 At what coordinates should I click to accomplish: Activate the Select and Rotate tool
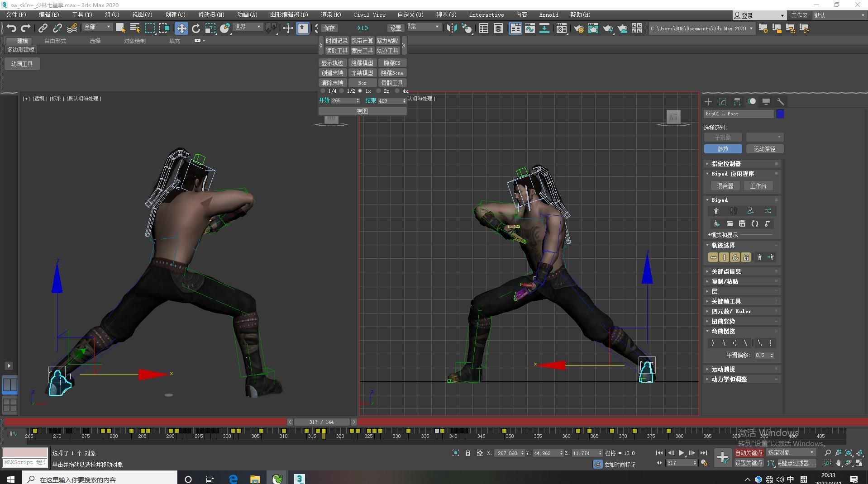coord(196,28)
